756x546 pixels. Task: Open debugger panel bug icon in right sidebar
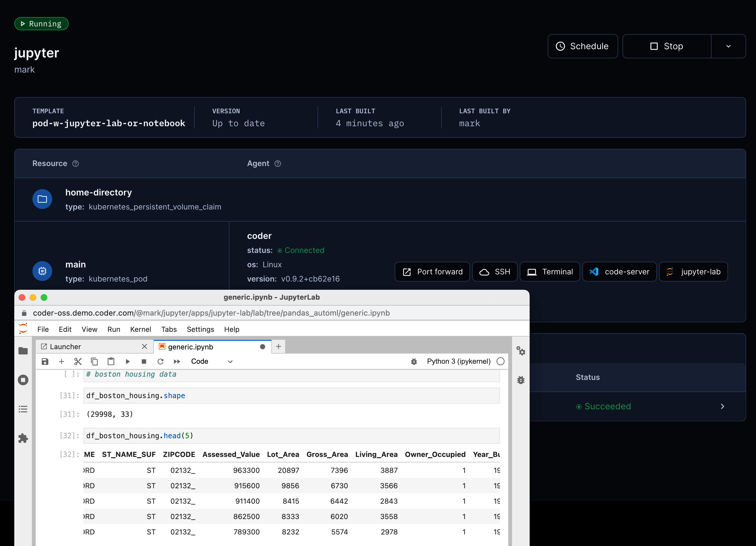[x=521, y=380]
